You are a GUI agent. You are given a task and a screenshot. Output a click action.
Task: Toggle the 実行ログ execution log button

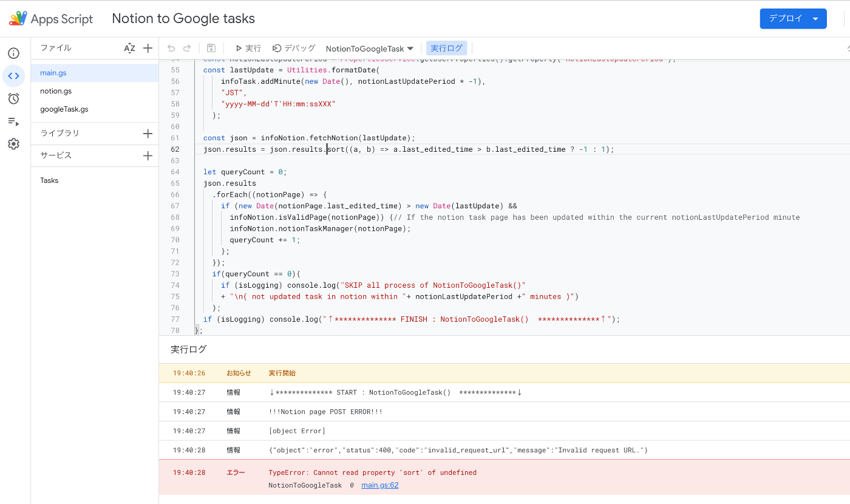point(446,49)
